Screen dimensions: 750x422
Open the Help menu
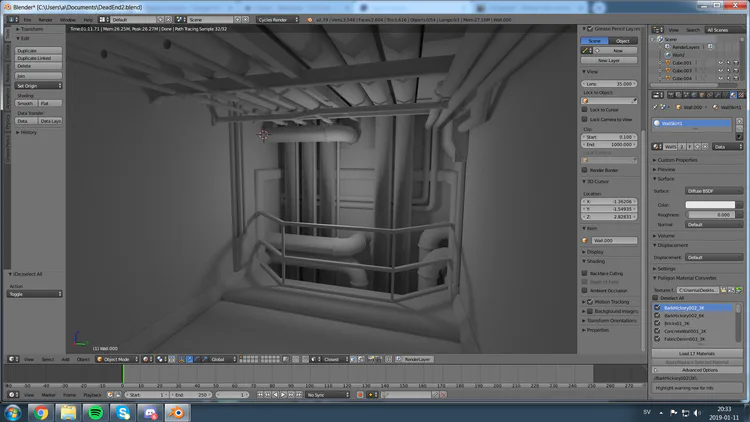pyautogui.click(x=88, y=20)
